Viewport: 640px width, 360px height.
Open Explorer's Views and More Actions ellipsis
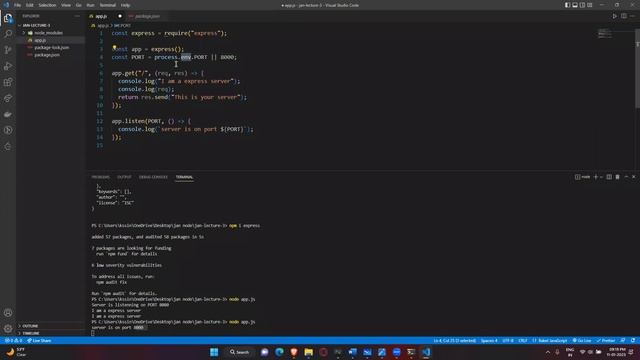(77, 16)
